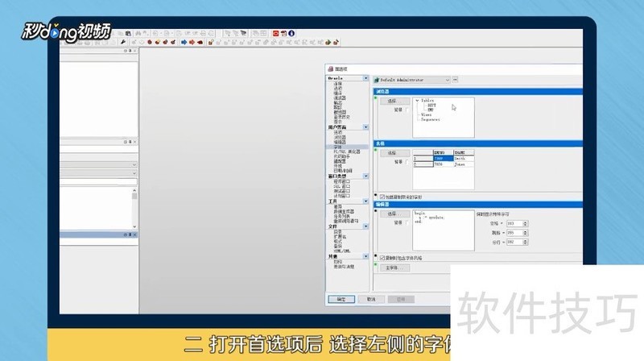This screenshot has width=644, height=361.
Task: Click the editor code preview box
Action: tap(444, 230)
